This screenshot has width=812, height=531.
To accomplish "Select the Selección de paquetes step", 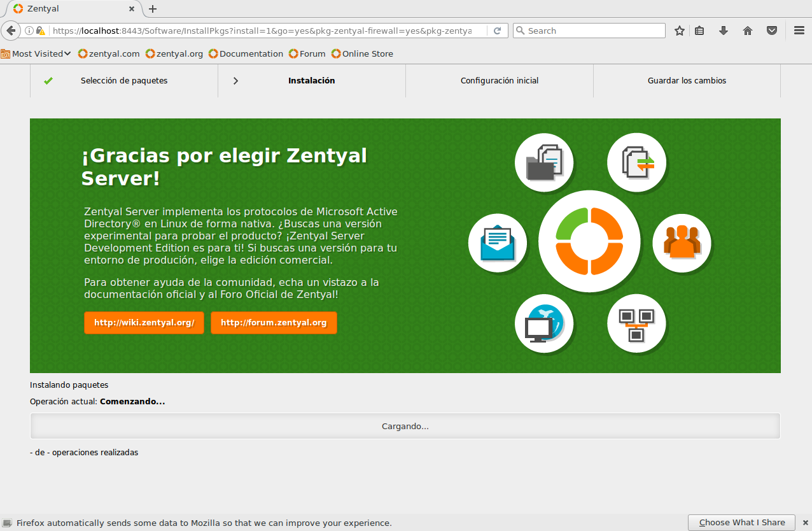I will [124, 81].
